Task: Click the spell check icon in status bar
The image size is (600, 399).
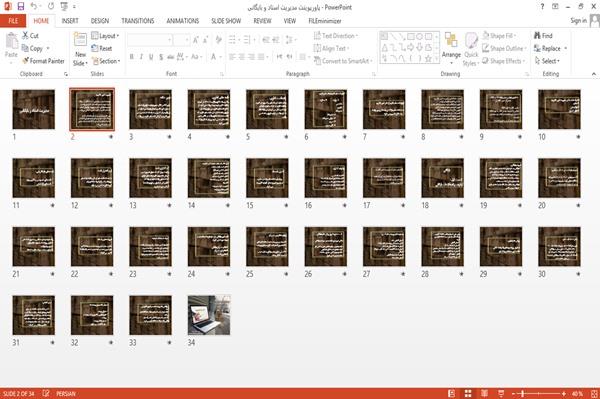Action: [46, 393]
